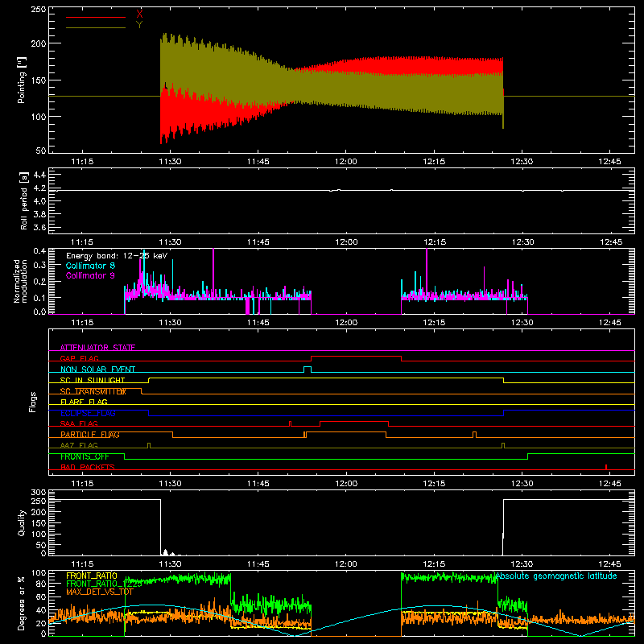
Task: Click the SC_IN_SUNLIGHT label
Action: point(93,380)
